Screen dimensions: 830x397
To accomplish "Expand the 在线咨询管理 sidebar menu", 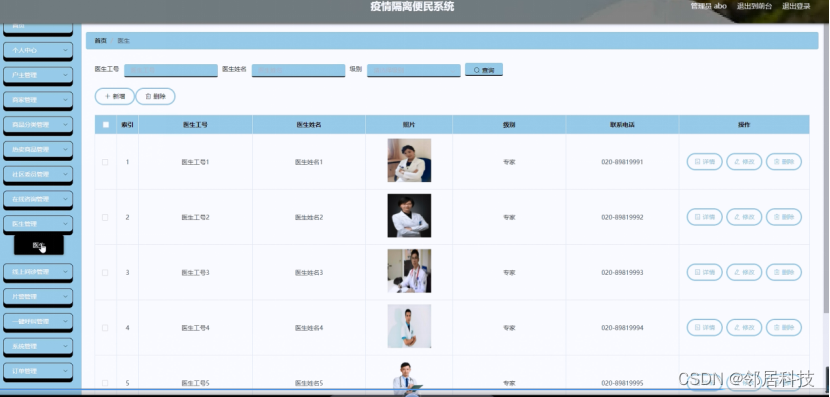I will click(x=38, y=200).
